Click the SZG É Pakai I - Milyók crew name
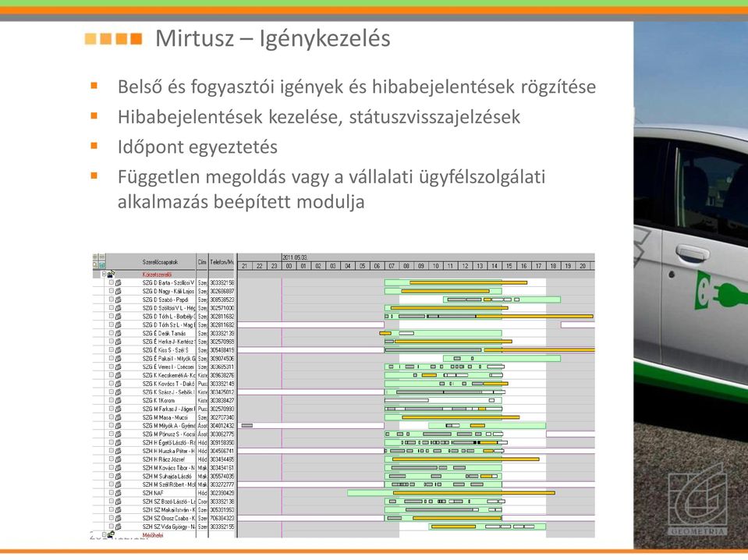Viewport: 748px width, 560px height. click(x=168, y=358)
